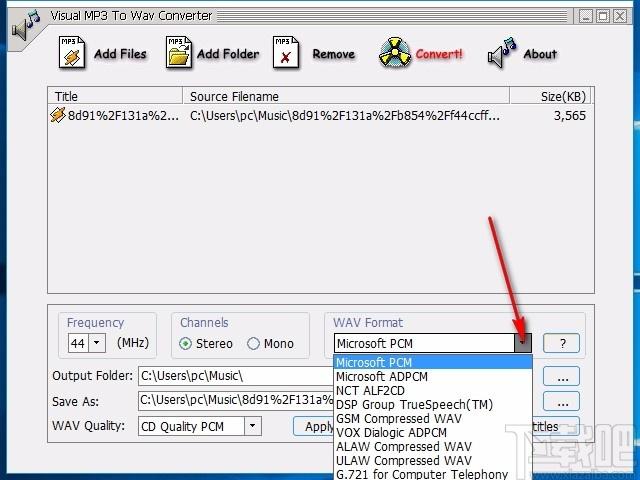The height and width of the screenshot is (480, 640).
Task: Click the About speaker icon
Action: pos(502,53)
